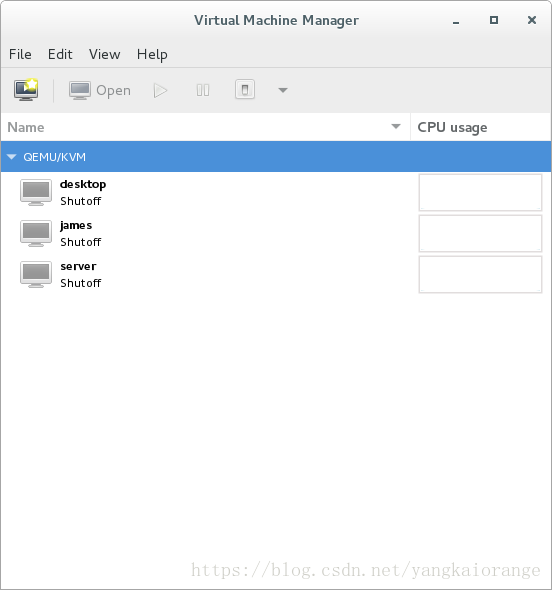Viewport: 552px width, 590px height.
Task: Click the desktop VM monitor icon
Action: (36, 192)
